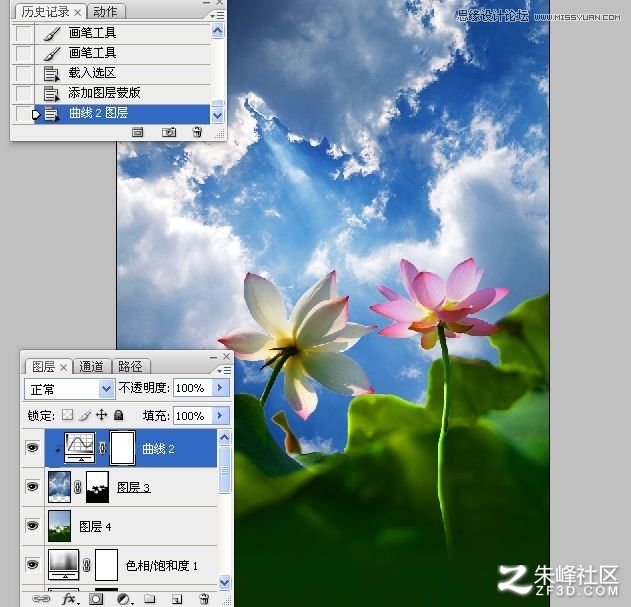Select the 图层 3 layer mask thumbnail
The image size is (631, 607).
tap(97, 487)
